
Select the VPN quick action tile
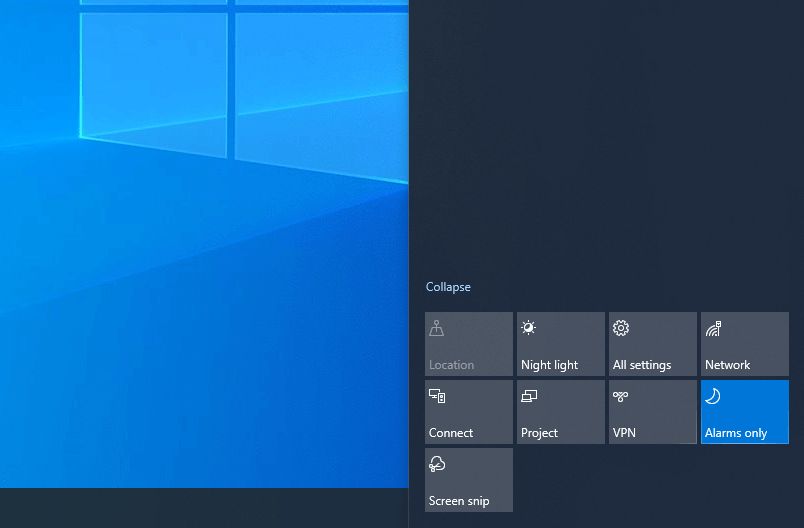click(653, 412)
